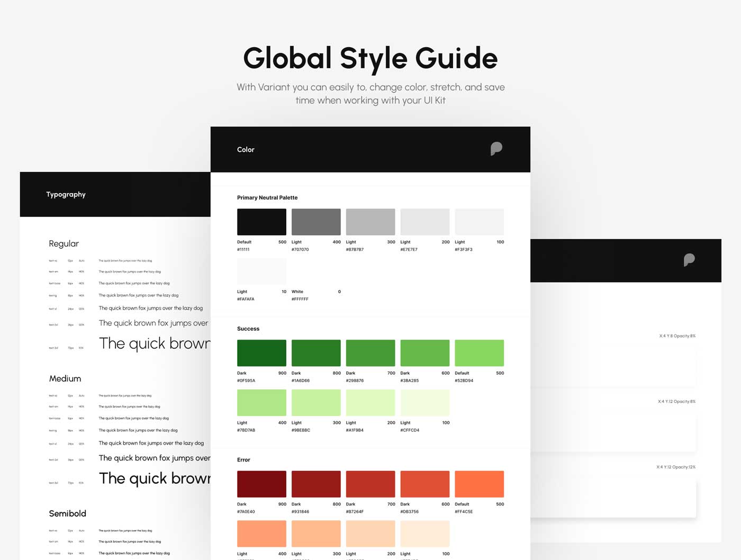Select the Success Dark 800 swatch #1A6D66
This screenshot has height=560, width=741.
(x=316, y=353)
